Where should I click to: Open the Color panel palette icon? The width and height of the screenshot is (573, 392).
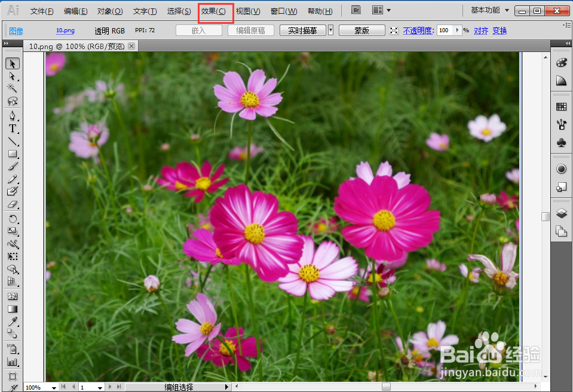561,63
